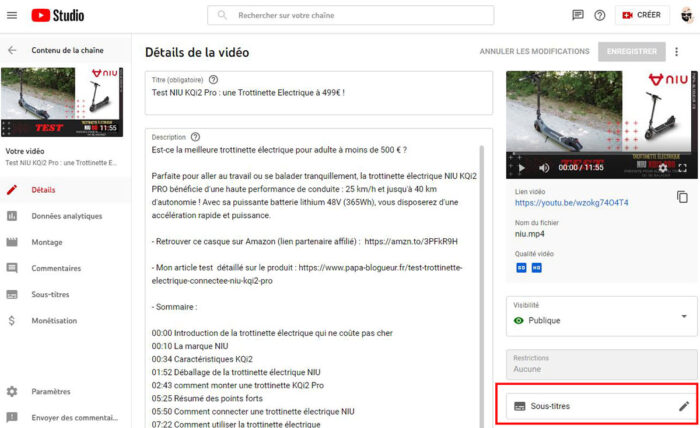Screen dimensions: 700x428
Task: Click the Commentaires speech bubble icon
Action: point(12,268)
